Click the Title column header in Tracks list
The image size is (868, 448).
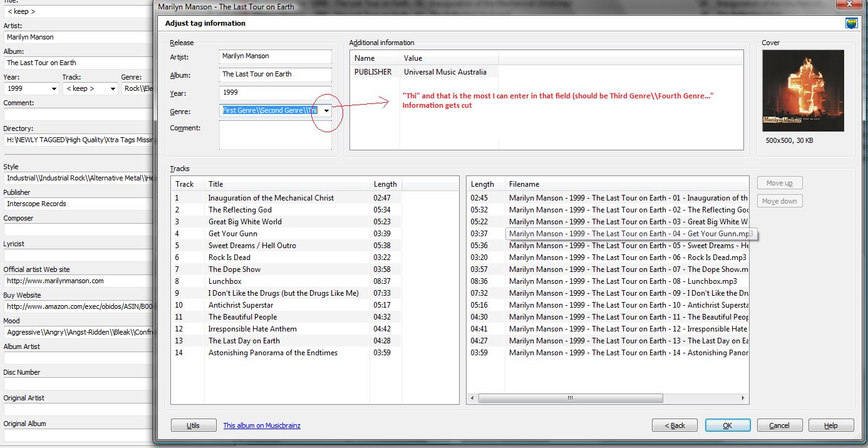point(287,184)
